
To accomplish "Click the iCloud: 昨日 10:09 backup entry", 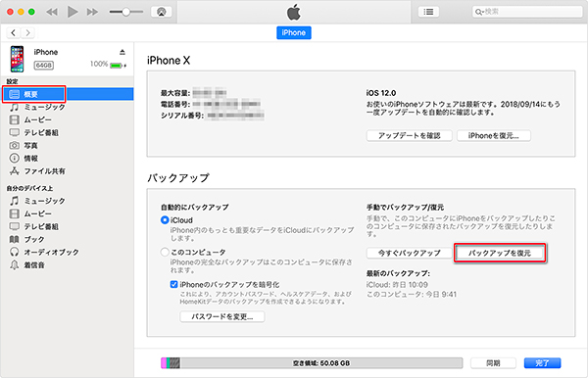I will pos(397,285).
